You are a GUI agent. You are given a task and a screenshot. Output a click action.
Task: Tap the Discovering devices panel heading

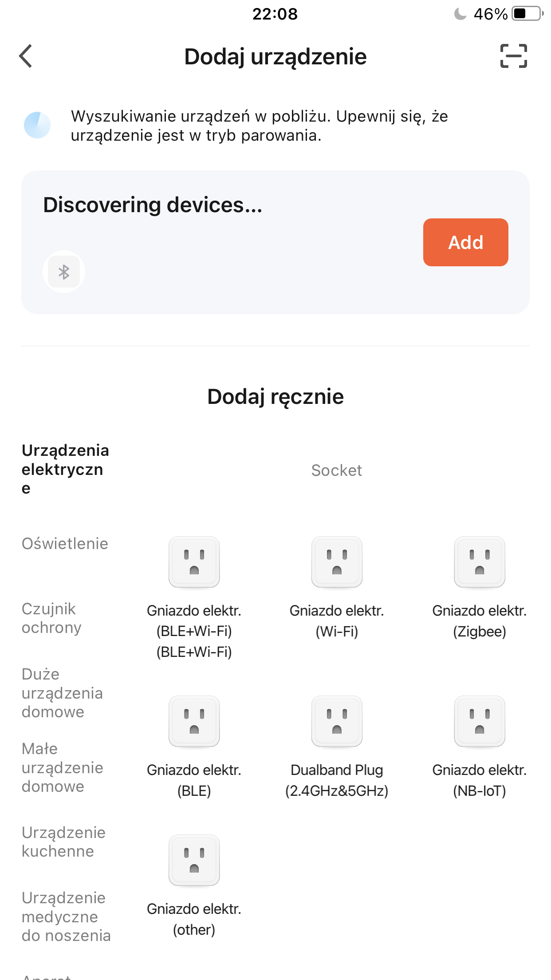pos(153,205)
